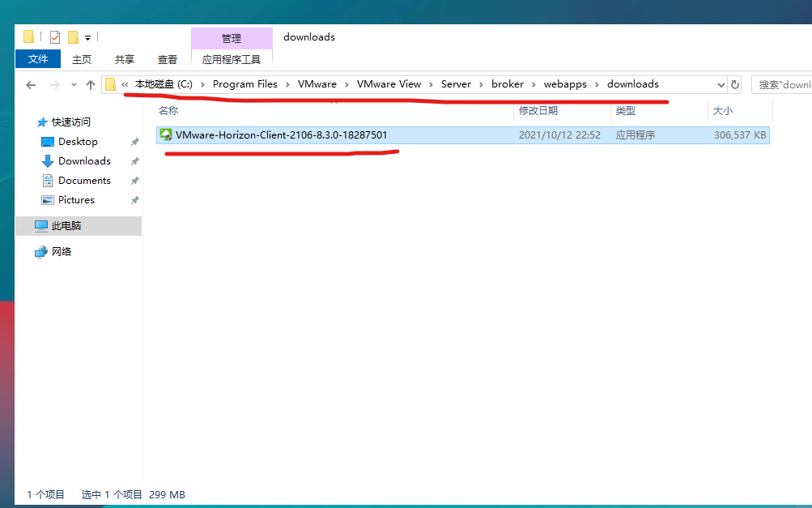Navigate to 本地磁盘 (C:) in breadcrumb
The height and width of the screenshot is (508, 812).
(164, 84)
